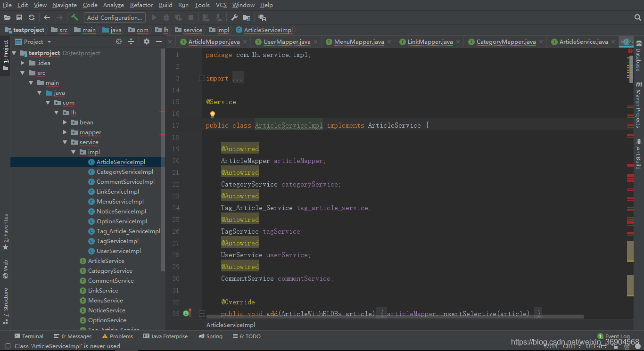
Task: Toggle the Z: Structure tool window
Action: coord(5,305)
